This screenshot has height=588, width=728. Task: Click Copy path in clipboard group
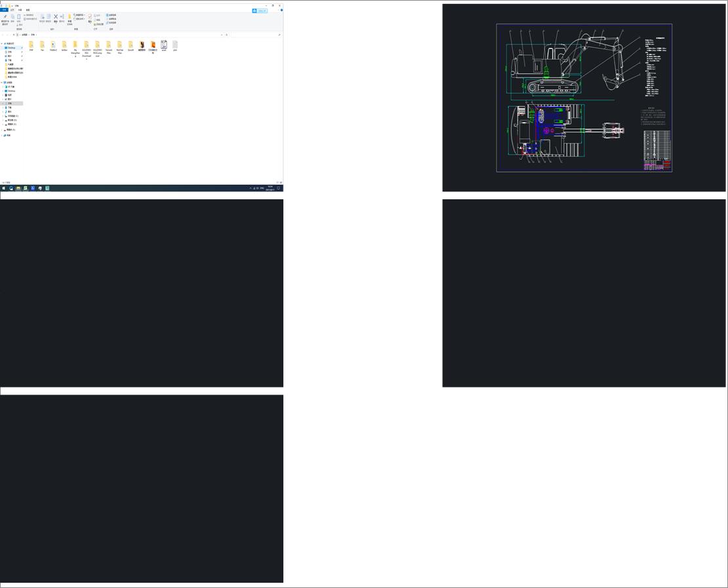[29, 15]
